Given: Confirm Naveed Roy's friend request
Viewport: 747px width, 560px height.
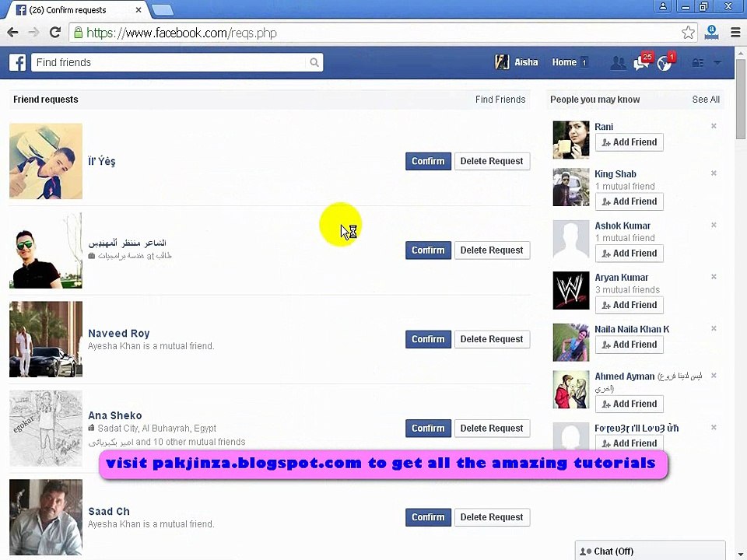Looking at the screenshot, I should (x=428, y=340).
